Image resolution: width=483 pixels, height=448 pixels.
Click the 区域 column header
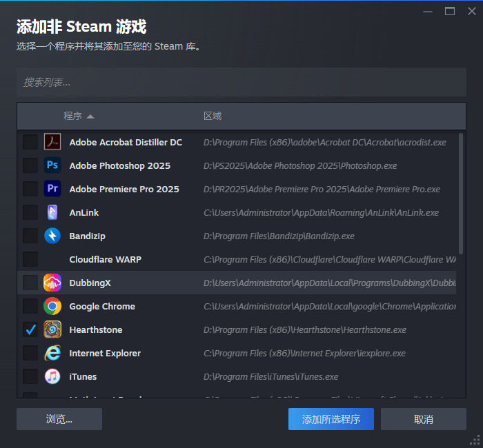pyautogui.click(x=213, y=116)
